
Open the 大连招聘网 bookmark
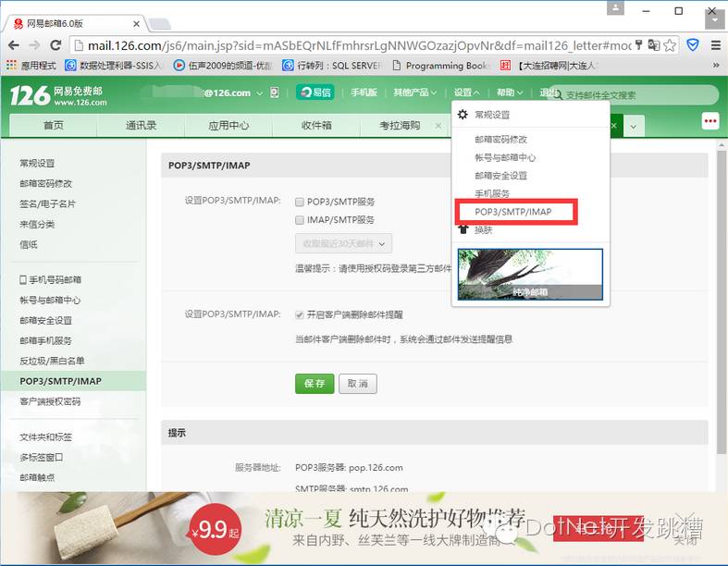coord(549,66)
